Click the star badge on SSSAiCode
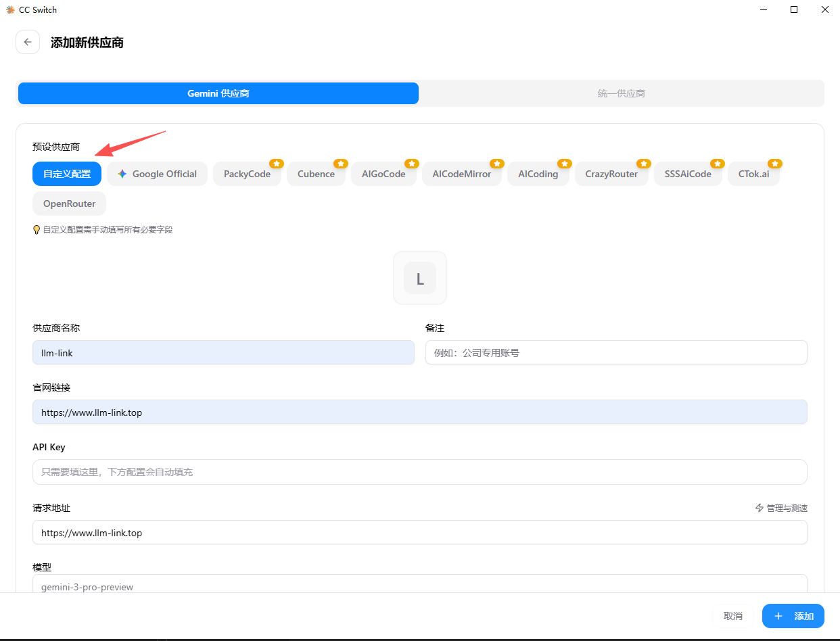Viewport: 840px width, 641px height. pyautogui.click(x=718, y=164)
